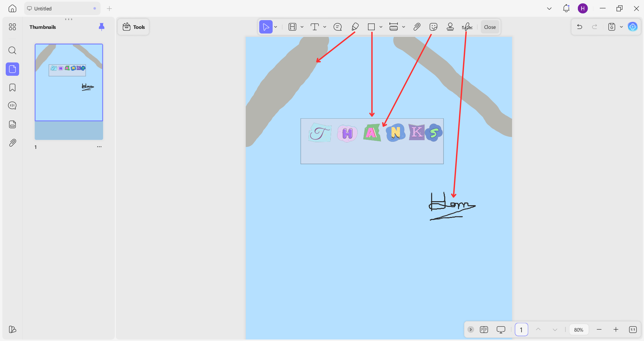The image size is (644, 341).
Task: Open the Bookmarks panel in sidebar
Action: [12, 88]
